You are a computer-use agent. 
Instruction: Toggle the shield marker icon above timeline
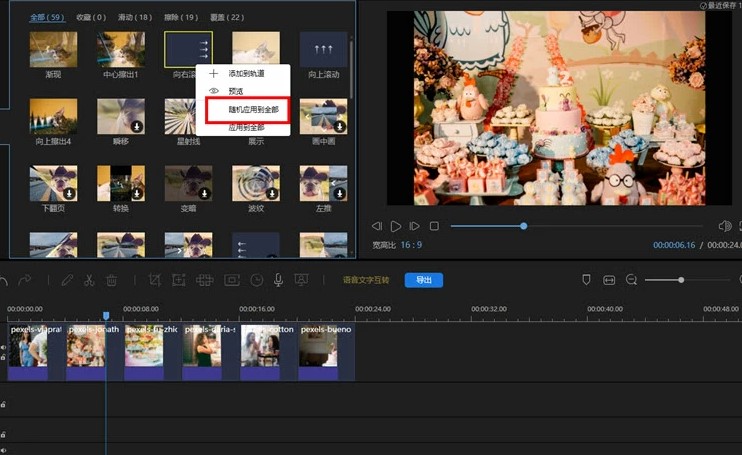(586, 280)
